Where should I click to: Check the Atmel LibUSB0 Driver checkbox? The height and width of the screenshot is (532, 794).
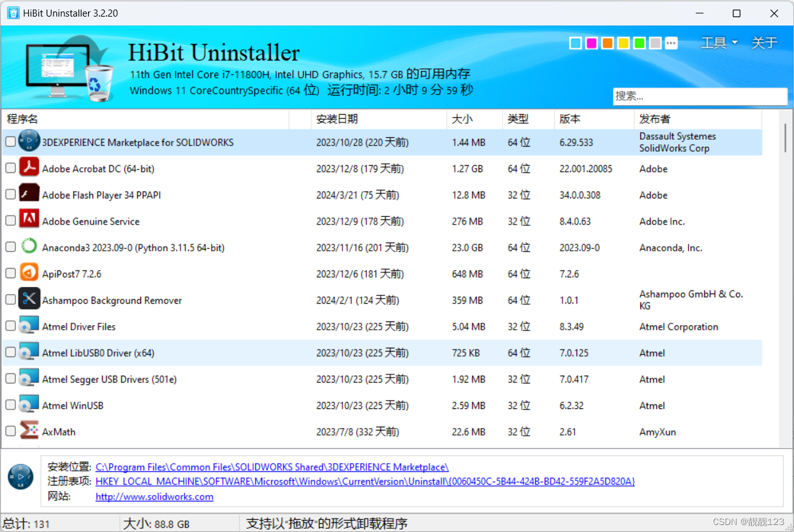[x=10, y=352]
